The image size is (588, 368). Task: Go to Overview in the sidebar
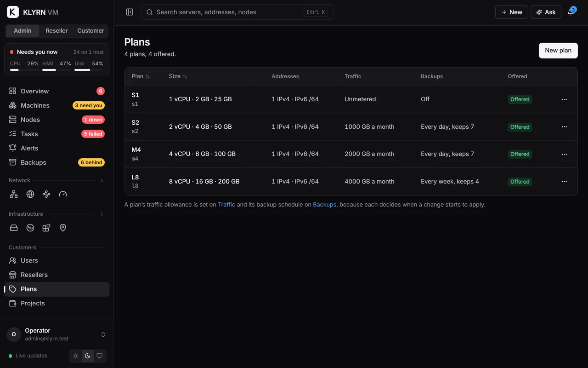pos(57,91)
